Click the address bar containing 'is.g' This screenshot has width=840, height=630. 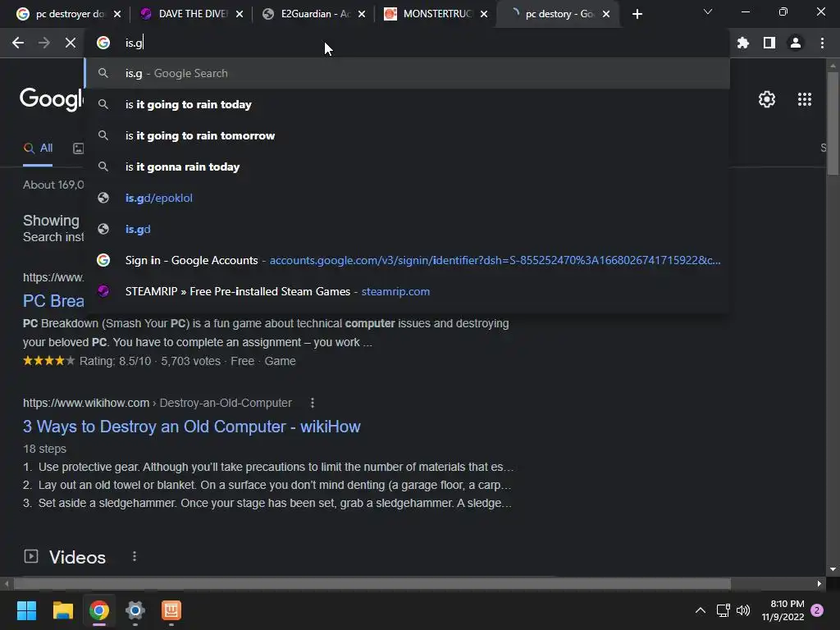pos(407,43)
